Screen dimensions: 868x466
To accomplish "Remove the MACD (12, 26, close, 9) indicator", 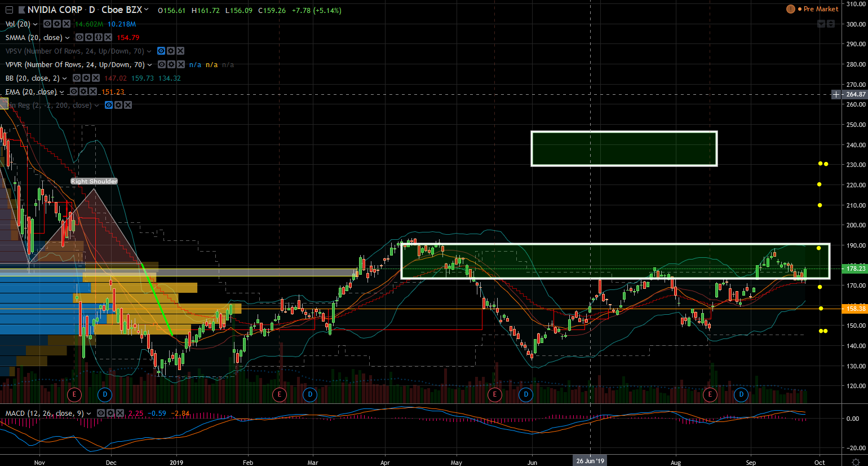I will (x=120, y=413).
